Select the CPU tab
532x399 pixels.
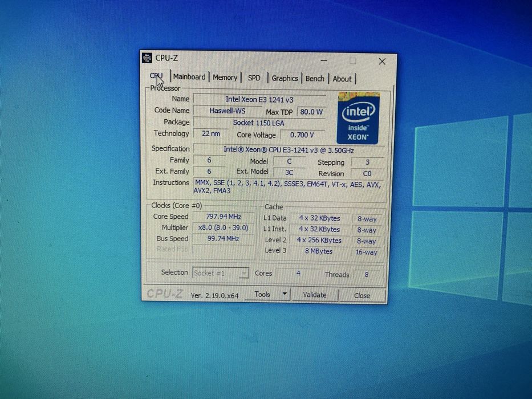(x=156, y=76)
